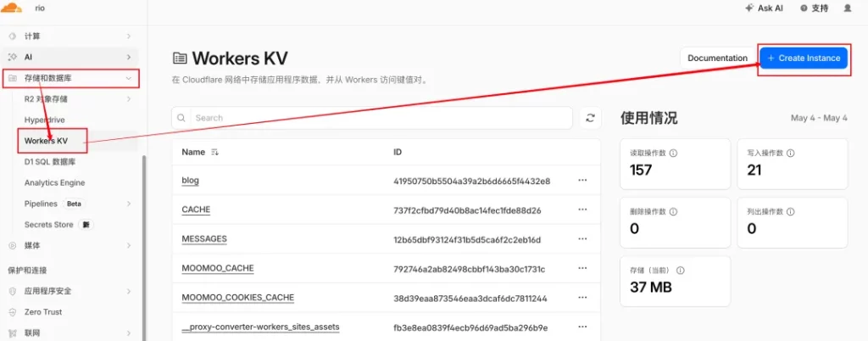Expand the 应用程序安全 section

pos(70,291)
